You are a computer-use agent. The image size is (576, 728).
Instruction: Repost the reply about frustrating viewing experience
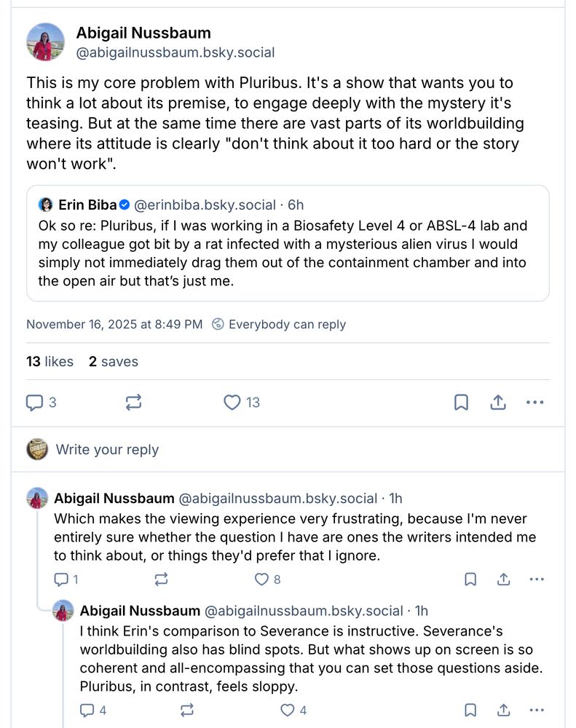point(161,579)
